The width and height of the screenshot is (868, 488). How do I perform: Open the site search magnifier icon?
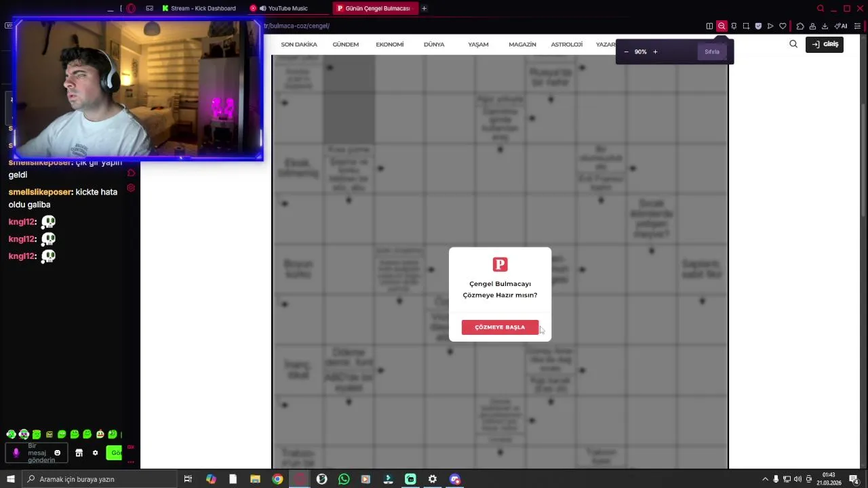pos(793,44)
